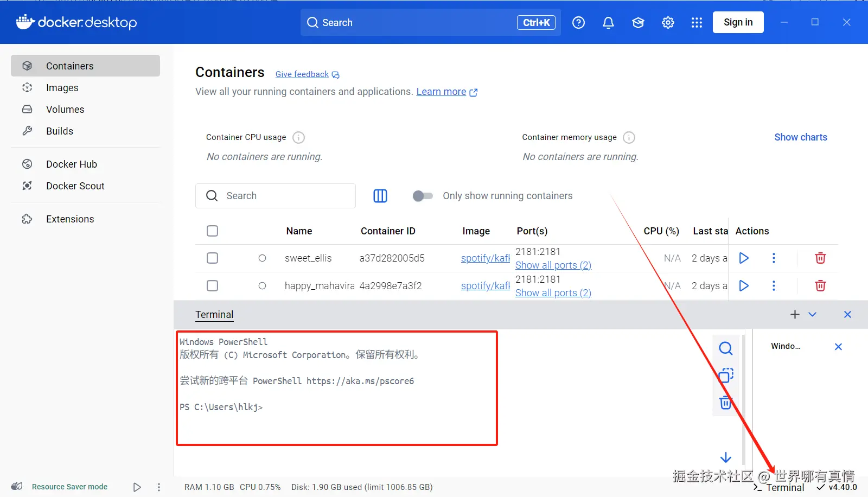
Task: Open Extensions in the sidebar
Action: [85, 219]
